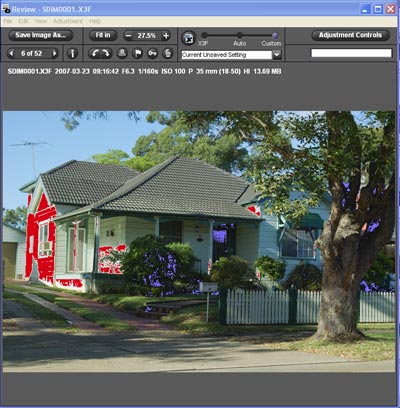
Task: Click the print/stamp icon
Action: (x=122, y=53)
